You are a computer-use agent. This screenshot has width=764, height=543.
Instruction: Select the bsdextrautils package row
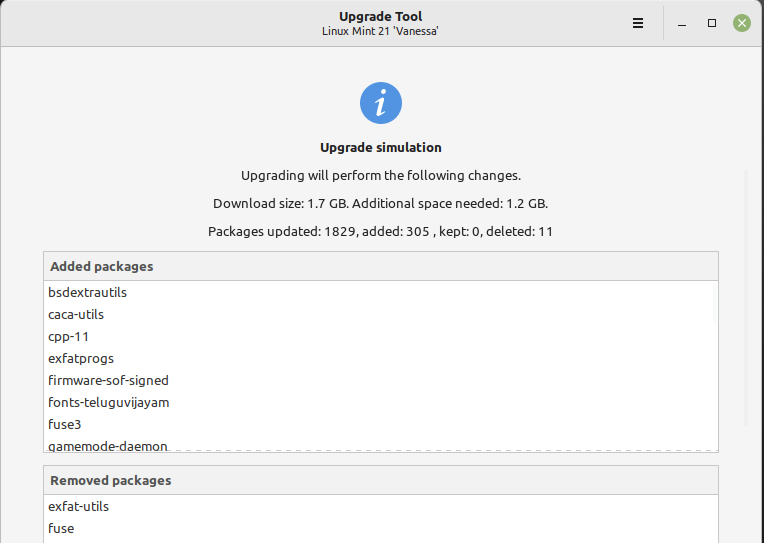[88, 293]
